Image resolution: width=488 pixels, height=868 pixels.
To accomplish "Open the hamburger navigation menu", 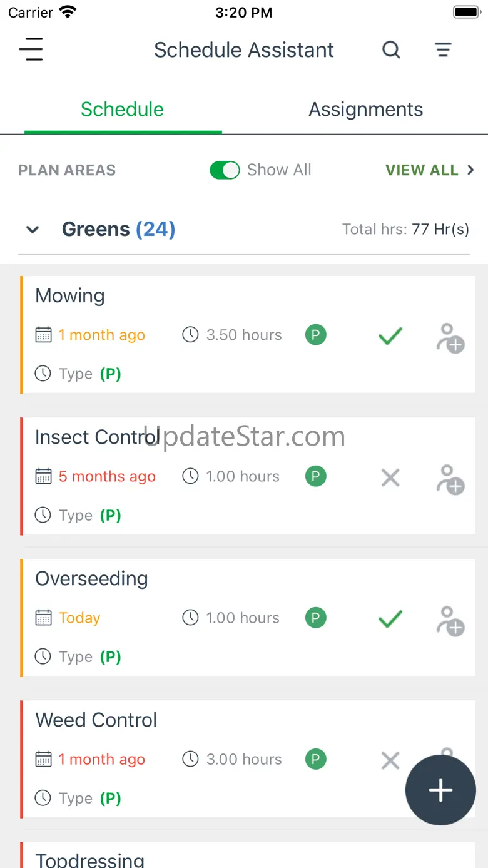I will 31,49.
